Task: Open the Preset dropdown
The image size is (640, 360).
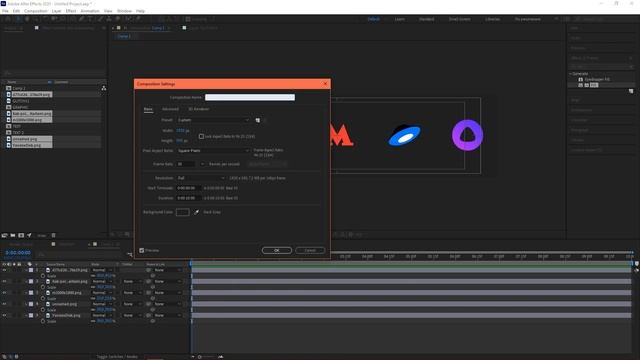Action: tap(213, 120)
